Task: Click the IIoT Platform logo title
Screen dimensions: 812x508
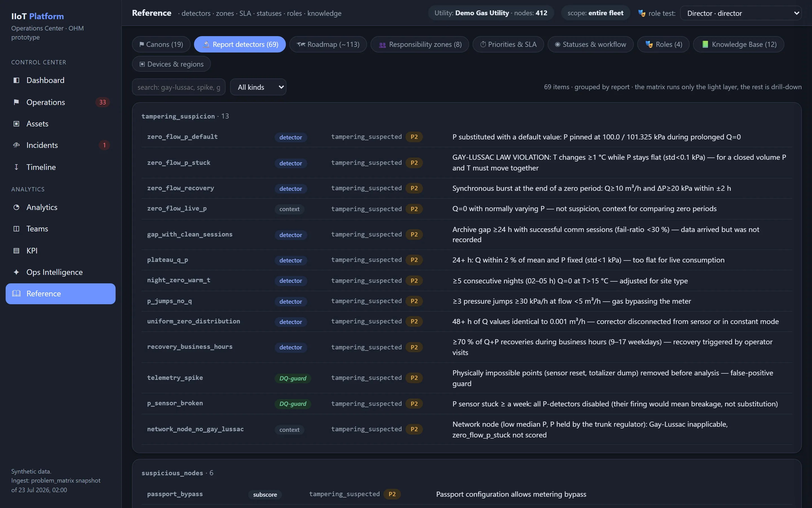Action: point(37,16)
